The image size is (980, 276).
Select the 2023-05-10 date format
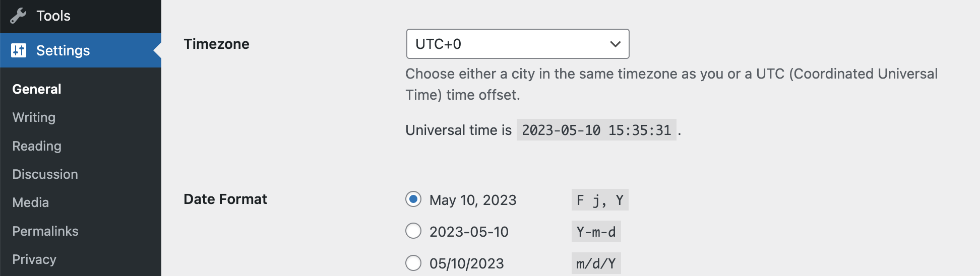point(413,231)
